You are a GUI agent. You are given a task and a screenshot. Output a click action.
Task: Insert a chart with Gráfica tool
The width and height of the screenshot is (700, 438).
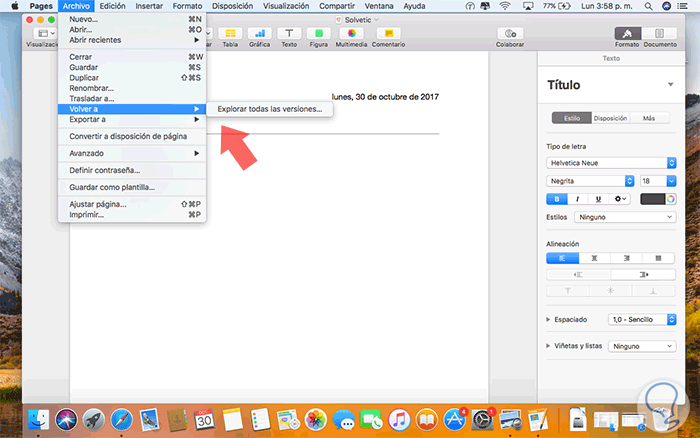[x=259, y=34]
